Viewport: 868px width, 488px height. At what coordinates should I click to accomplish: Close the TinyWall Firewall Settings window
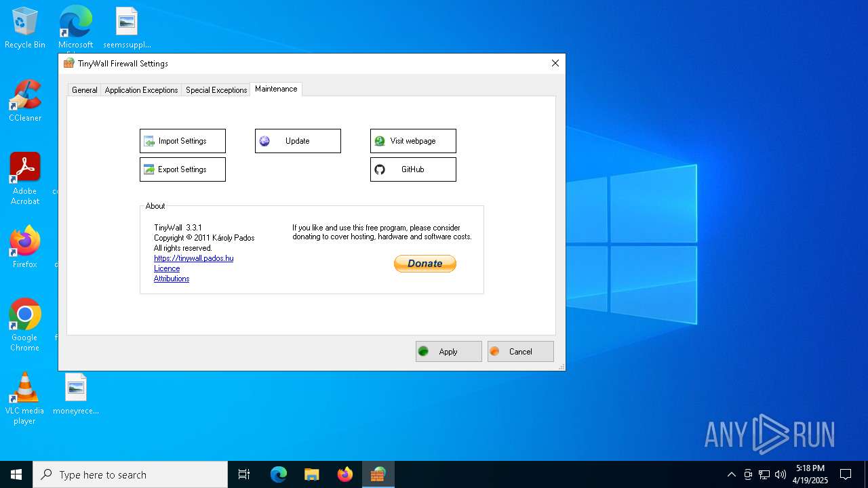coord(555,63)
